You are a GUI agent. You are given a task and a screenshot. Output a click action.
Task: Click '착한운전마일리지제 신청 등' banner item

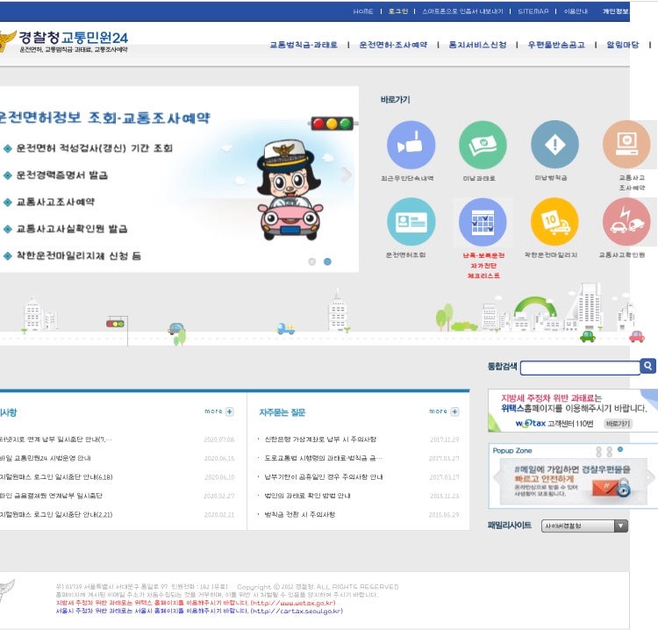pos(78,255)
